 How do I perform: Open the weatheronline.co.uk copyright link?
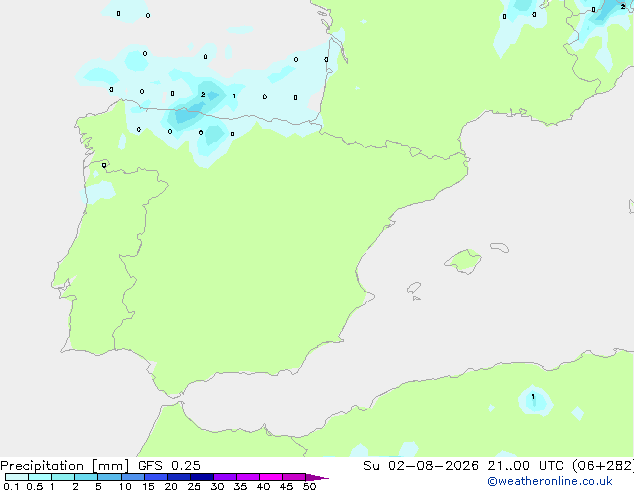(550, 481)
